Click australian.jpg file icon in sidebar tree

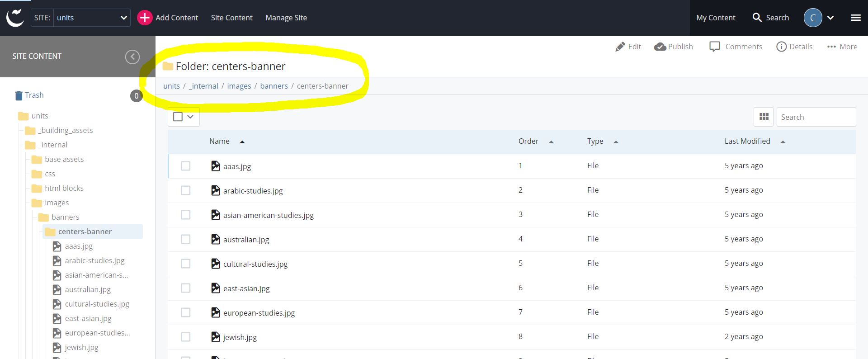coord(57,290)
